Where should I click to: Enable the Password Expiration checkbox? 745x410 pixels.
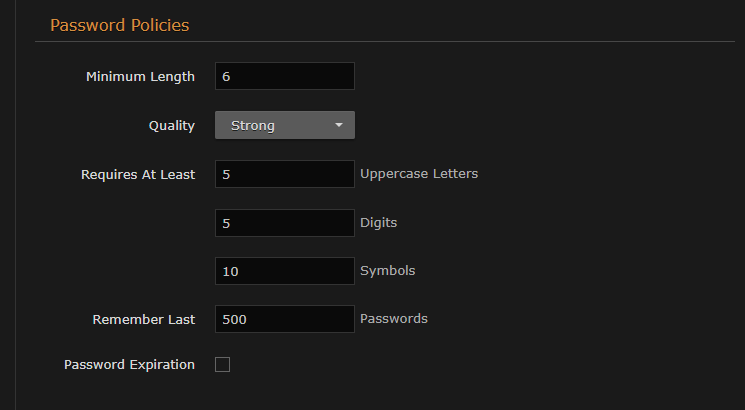223,365
